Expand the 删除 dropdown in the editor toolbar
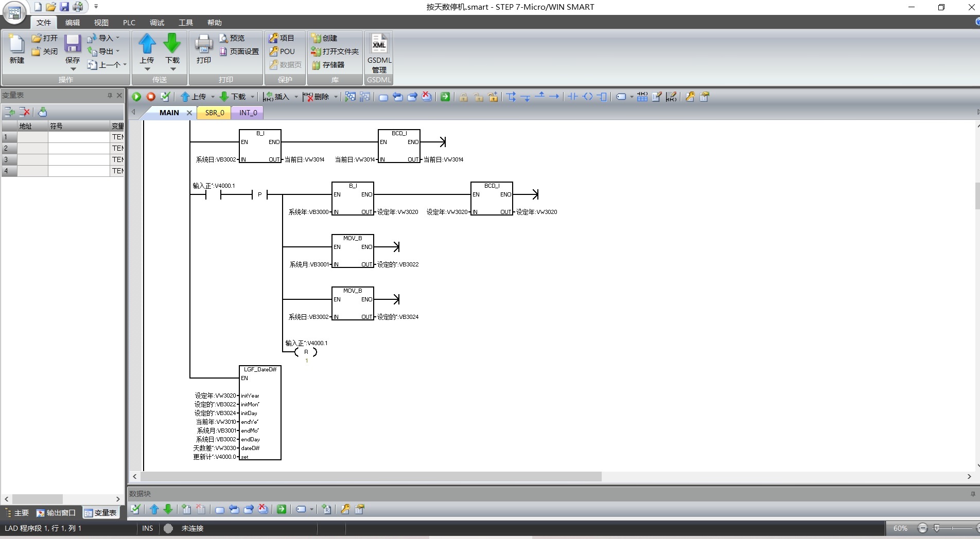980x539 pixels. pos(336,97)
